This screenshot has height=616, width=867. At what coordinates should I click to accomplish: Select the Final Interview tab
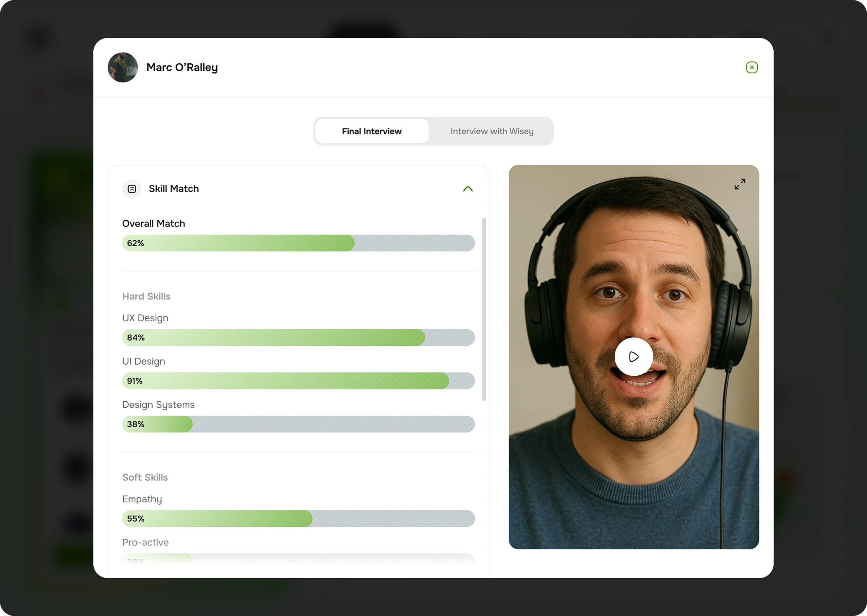[372, 131]
